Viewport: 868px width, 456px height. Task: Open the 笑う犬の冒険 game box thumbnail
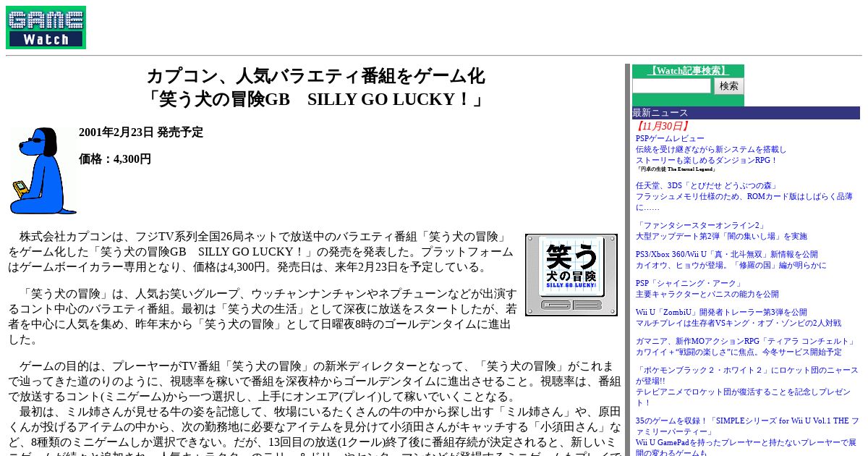571,275
